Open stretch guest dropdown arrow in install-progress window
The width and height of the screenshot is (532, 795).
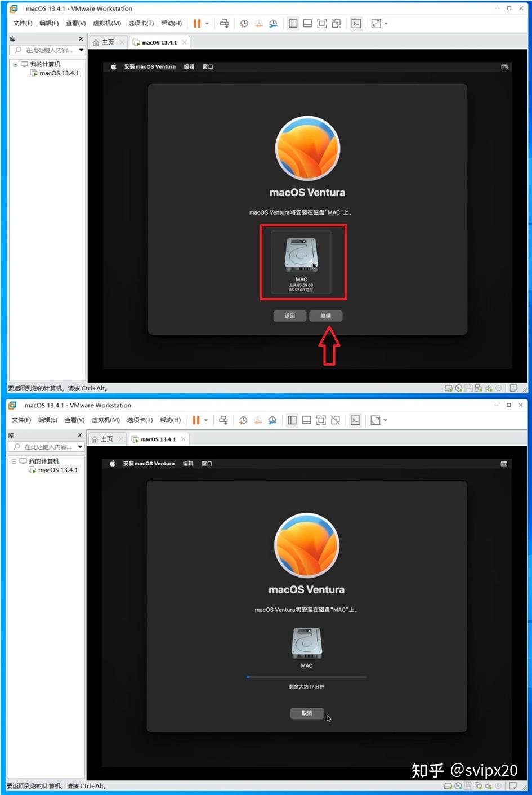385,420
